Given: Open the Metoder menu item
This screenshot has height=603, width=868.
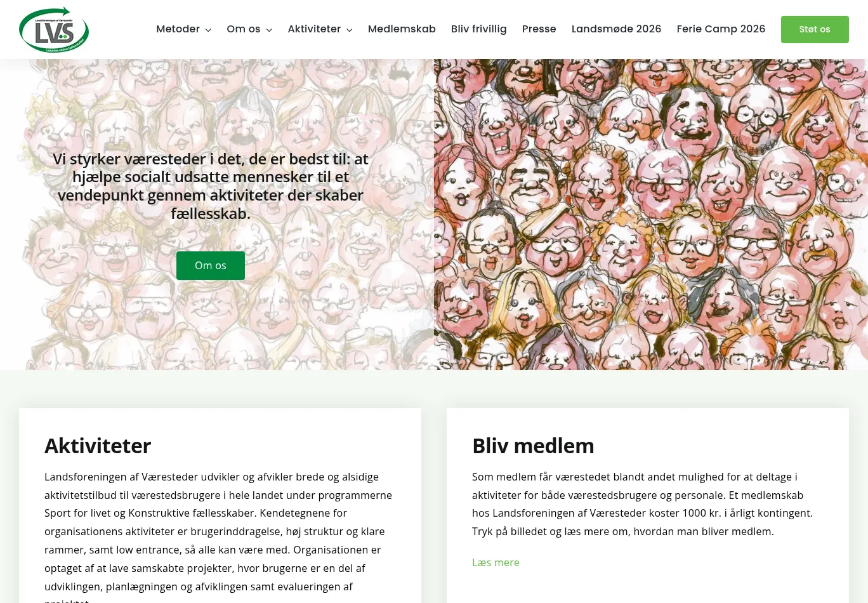Looking at the screenshot, I should click(x=178, y=29).
